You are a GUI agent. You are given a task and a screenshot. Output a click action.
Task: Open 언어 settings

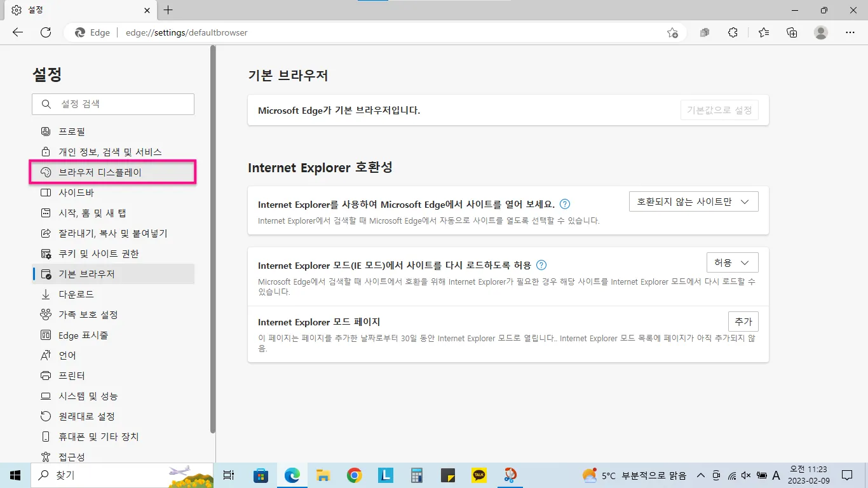coord(113,355)
